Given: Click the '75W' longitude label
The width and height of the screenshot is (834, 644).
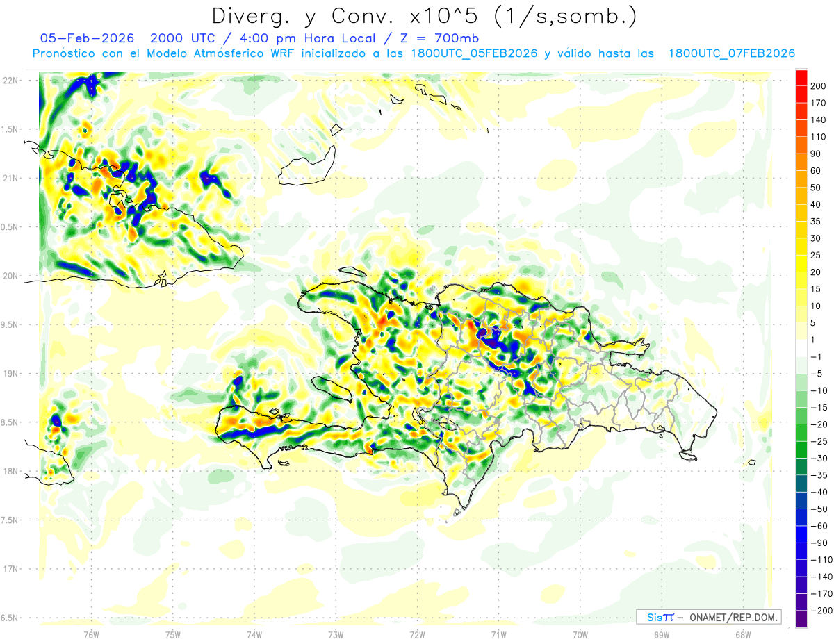Looking at the screenshot, I should [173, 634].
